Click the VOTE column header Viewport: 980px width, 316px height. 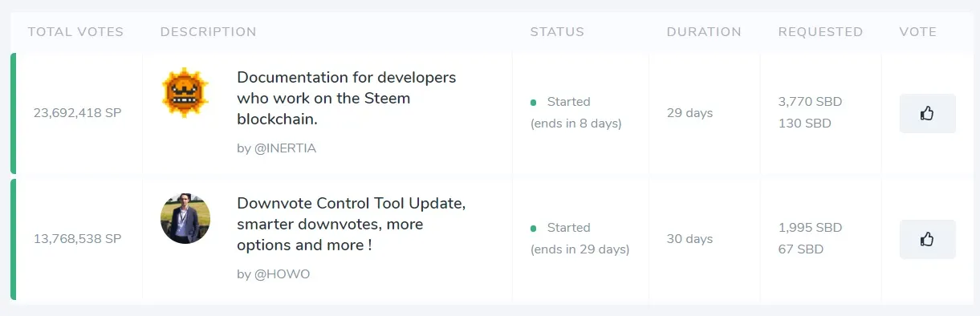(x=918, y=32)
